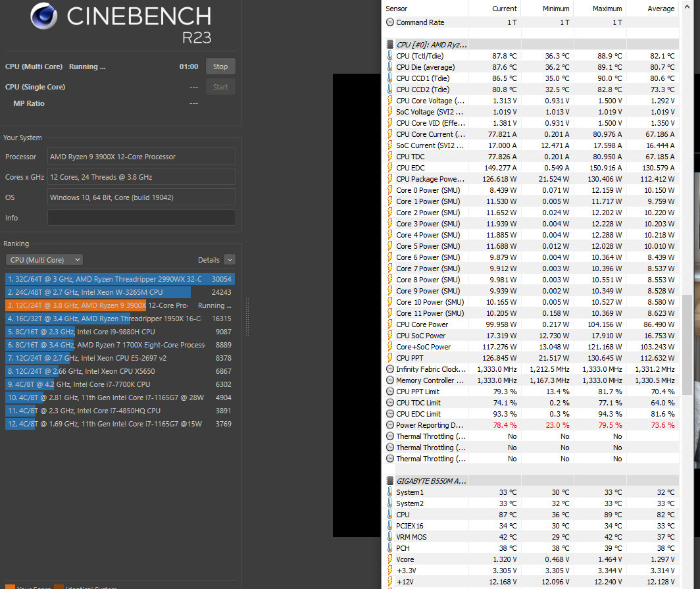
Task: Click the Minimum column header
Action: (x=547, y=9)
